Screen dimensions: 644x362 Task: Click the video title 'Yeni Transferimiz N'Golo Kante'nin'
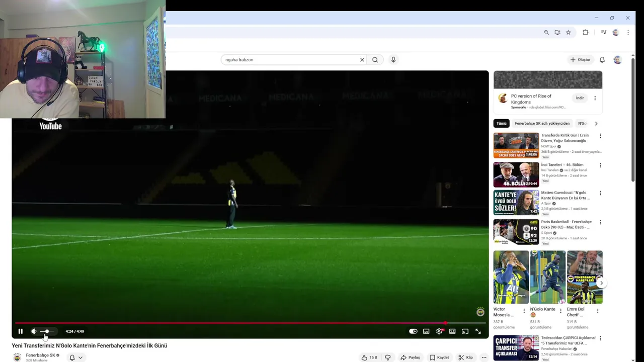(x=90, y=346)
